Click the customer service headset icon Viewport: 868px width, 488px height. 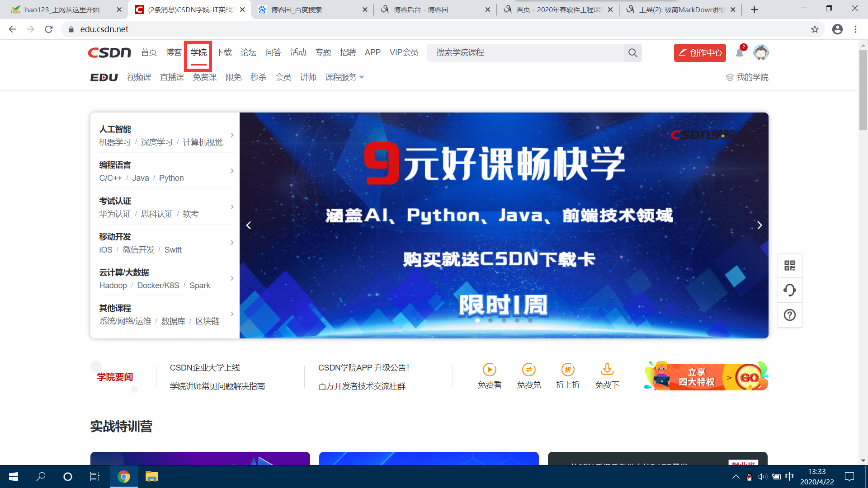789,290
